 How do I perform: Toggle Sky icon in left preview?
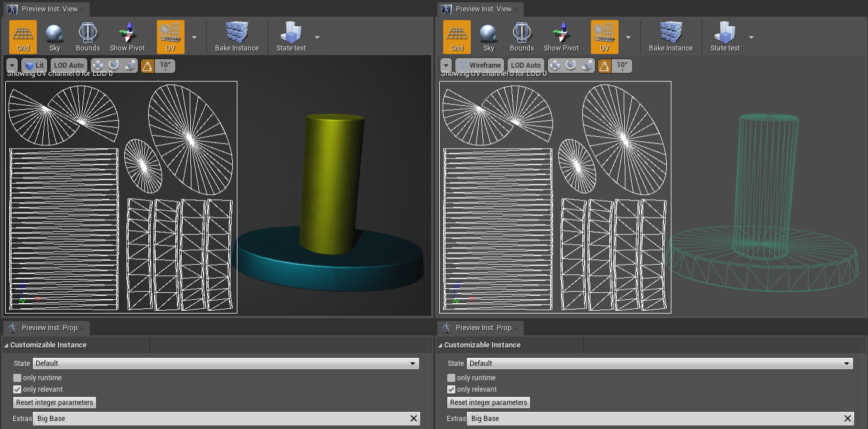coord(55,37)
